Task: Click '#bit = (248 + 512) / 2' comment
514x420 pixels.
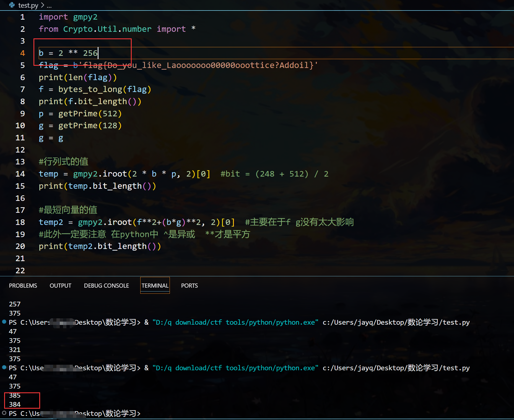Action: 274,174
